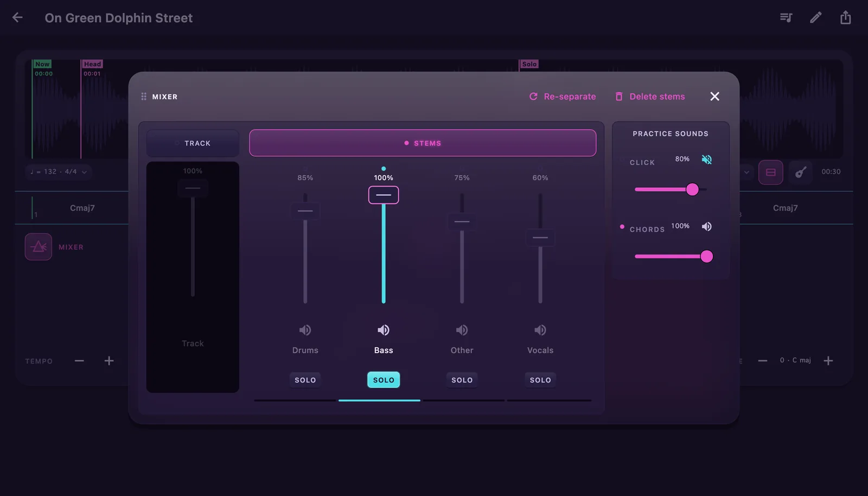Select the Now marker
Screen dimensions: 868x496
(42, 64)
